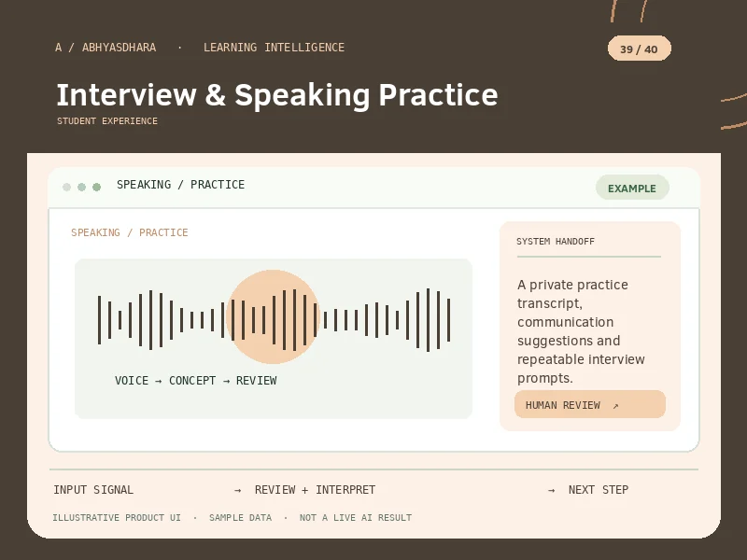Click the ILLUSTRATIVE PRODUCT UI footer text
The height and width of the screenshot is (560, 747).
[x=117, y=517]
